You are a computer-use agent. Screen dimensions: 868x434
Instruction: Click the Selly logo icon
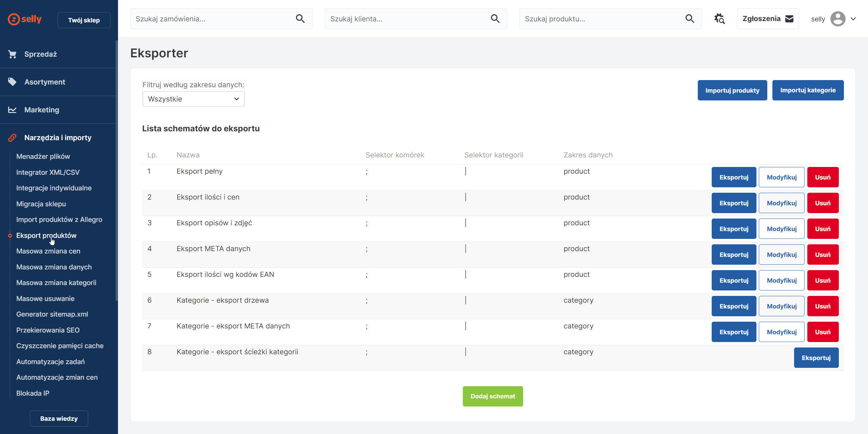[14, 19]
